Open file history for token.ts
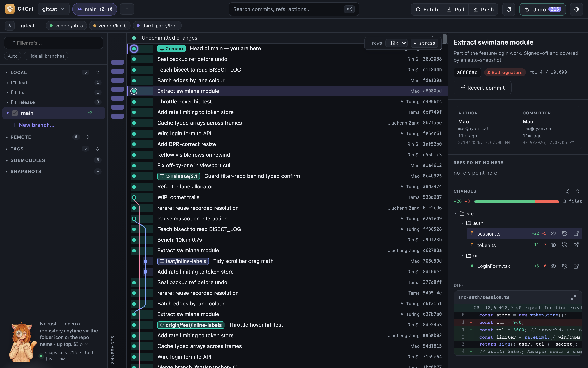The width and height of the screenshot is (588, 368). [565, 245]
